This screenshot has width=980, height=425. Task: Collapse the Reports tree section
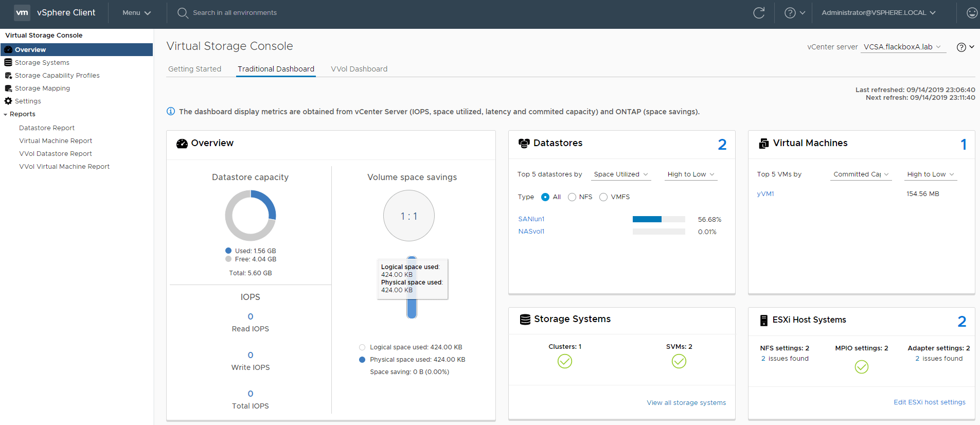click(x=6, y=114)
